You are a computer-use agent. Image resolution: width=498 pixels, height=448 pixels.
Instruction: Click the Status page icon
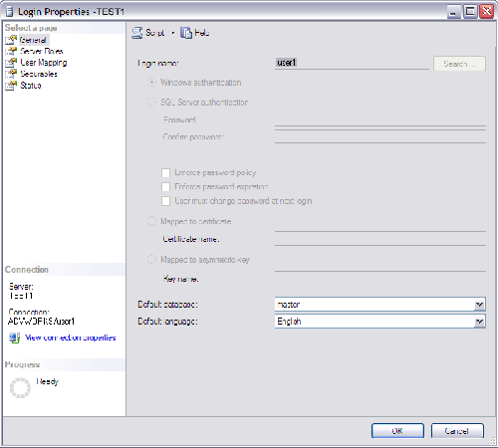click(x=11, y=86)
